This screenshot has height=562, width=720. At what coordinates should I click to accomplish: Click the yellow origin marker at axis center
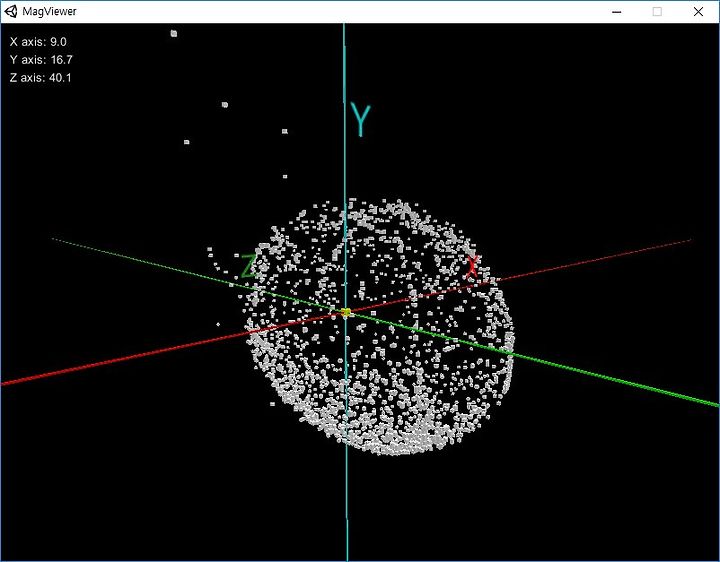[346, 313]
